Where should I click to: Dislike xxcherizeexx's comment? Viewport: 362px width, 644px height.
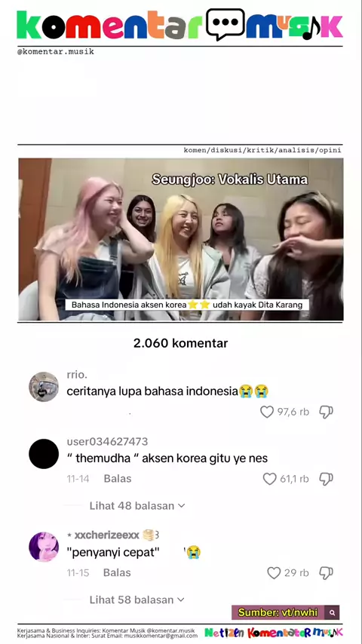click(326, 572)
